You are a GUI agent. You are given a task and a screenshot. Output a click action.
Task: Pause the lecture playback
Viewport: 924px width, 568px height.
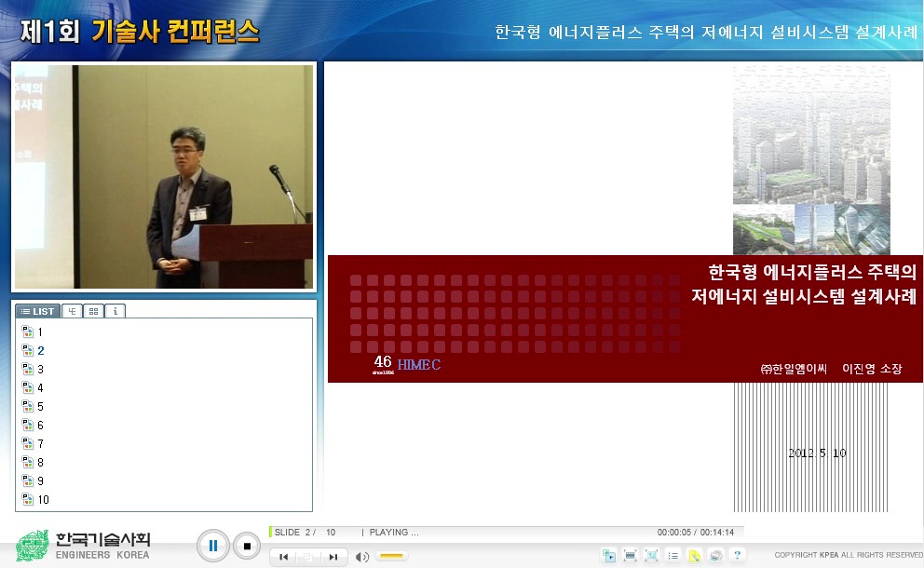212,546
